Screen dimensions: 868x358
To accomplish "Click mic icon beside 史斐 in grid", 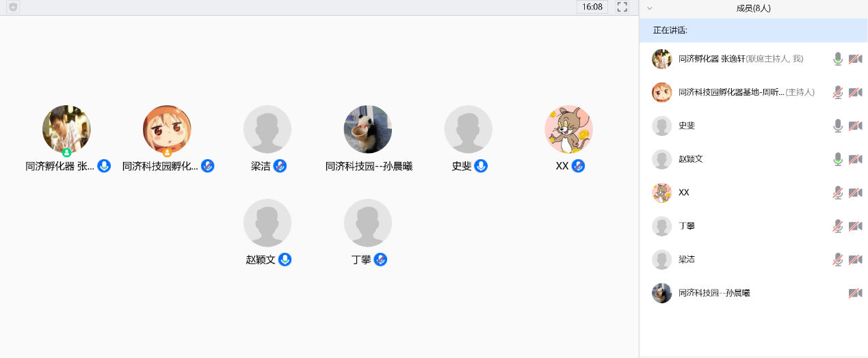I will tap(481, 166).
